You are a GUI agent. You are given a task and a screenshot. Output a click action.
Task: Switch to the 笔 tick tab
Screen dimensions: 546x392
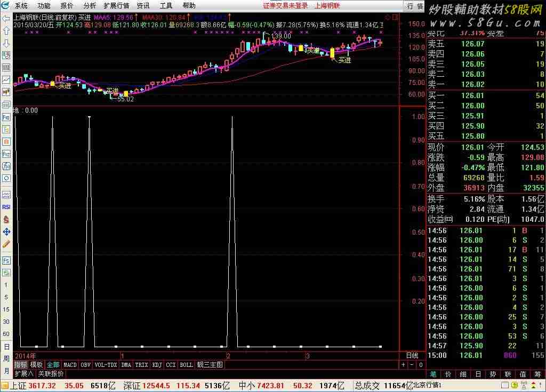(433, 374)
